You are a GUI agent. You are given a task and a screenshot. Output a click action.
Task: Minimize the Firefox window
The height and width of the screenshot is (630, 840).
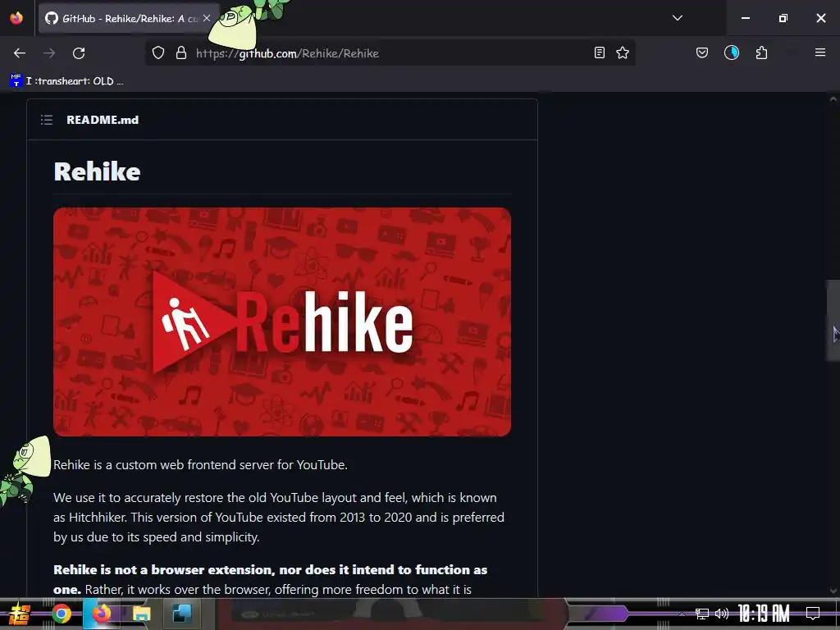coord(745,18)
